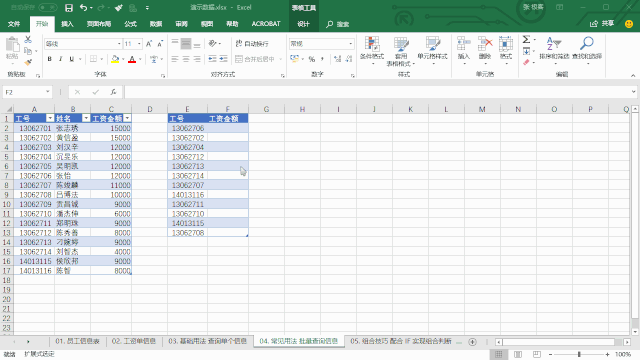Viewport: 640px width, 360px height.
Task: Open the number format dropdown
Action: click(351, 44)
